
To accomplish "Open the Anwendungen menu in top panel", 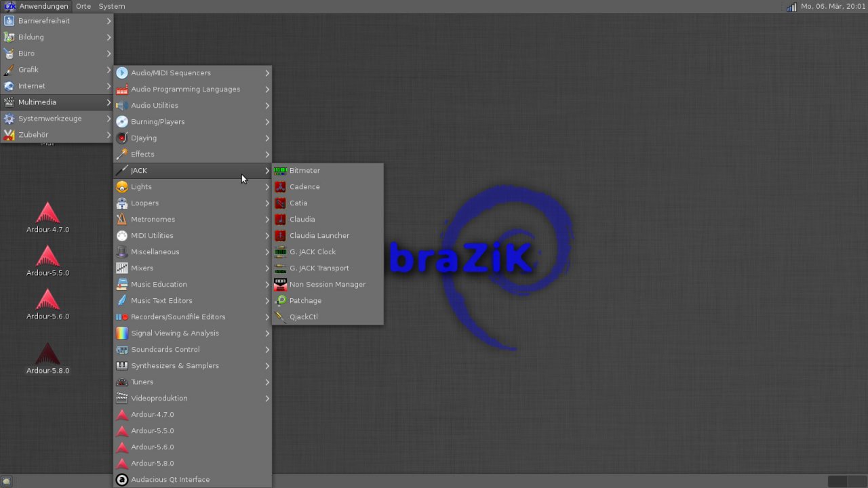I will (36, 6).
